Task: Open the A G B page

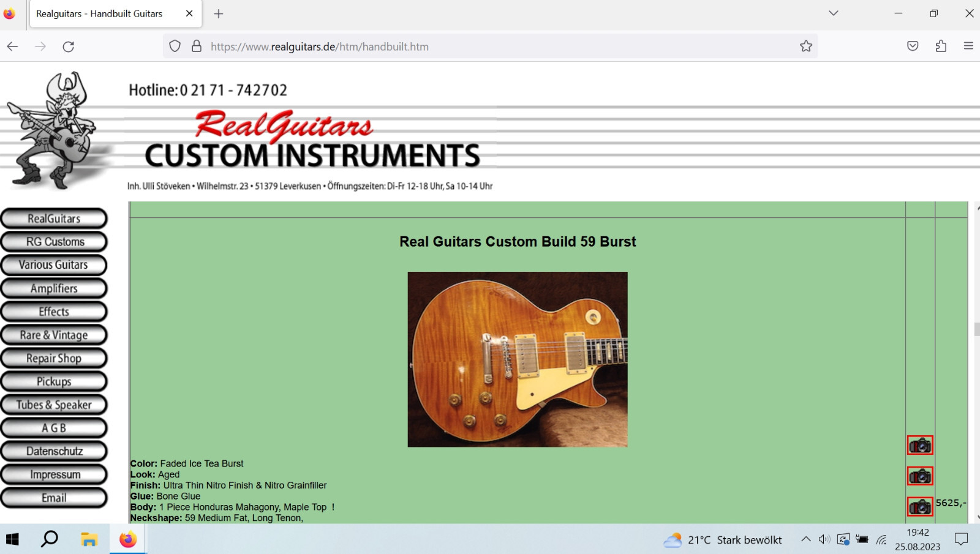Action: 54,428
